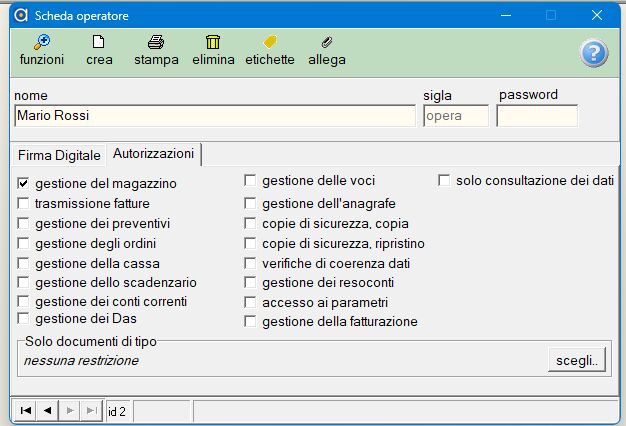Open the etichette label icon

(269, 42)
